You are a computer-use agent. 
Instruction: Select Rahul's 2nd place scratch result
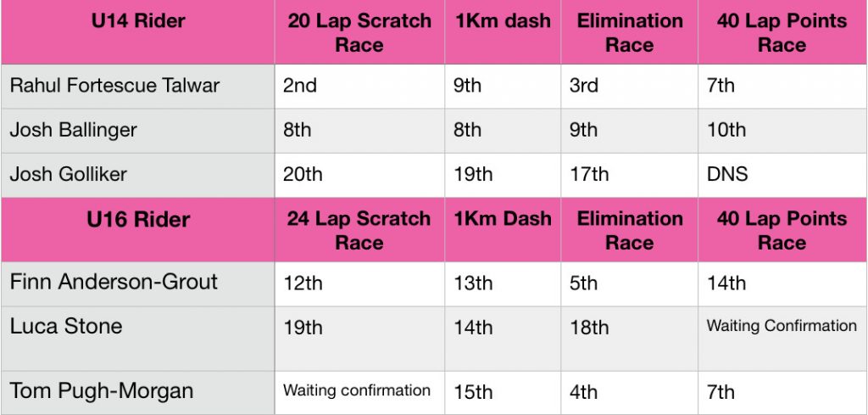click(x=359, y=87)
